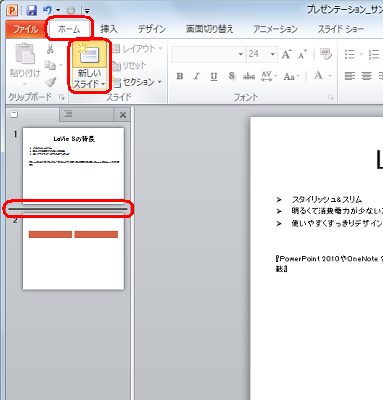Click the PowerPoint application icon
The height and width of the screenshot is (400, 383).
(12, 10)
